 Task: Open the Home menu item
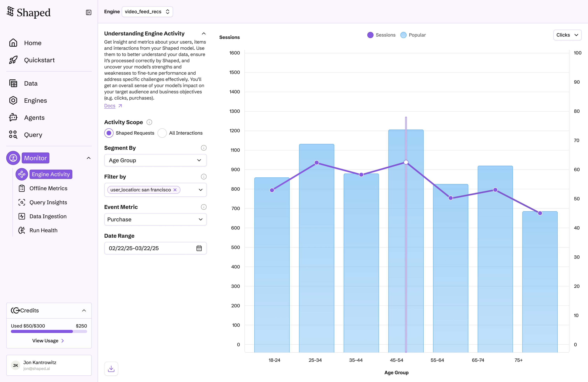coord(49,43)
